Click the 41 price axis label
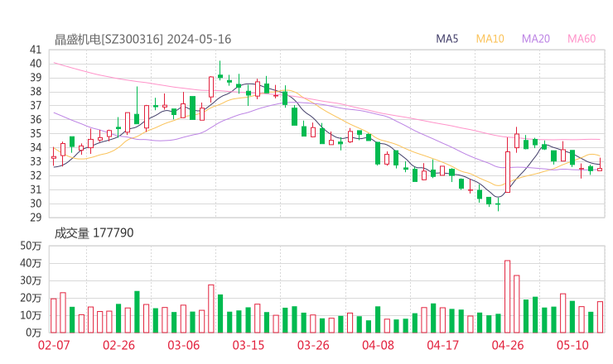This screenshot has width=613, height=364. tap(36, 50)
